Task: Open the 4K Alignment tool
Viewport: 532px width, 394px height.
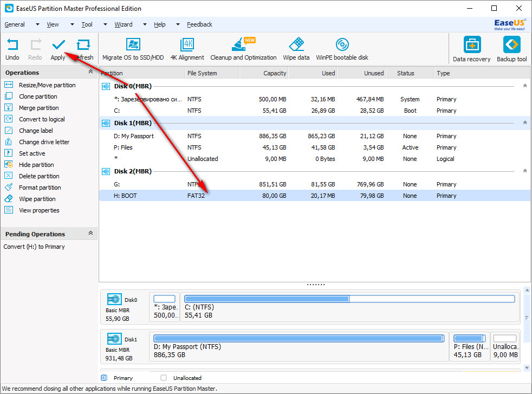Action: [x=187, y=49]
